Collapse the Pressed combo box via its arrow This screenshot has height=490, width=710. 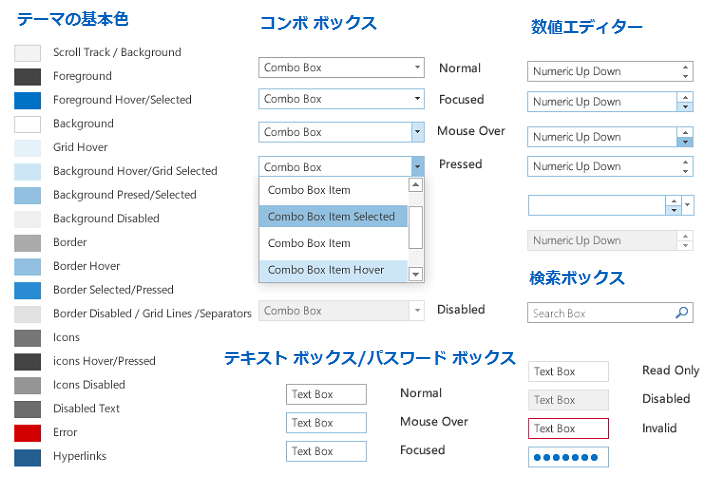417,167
